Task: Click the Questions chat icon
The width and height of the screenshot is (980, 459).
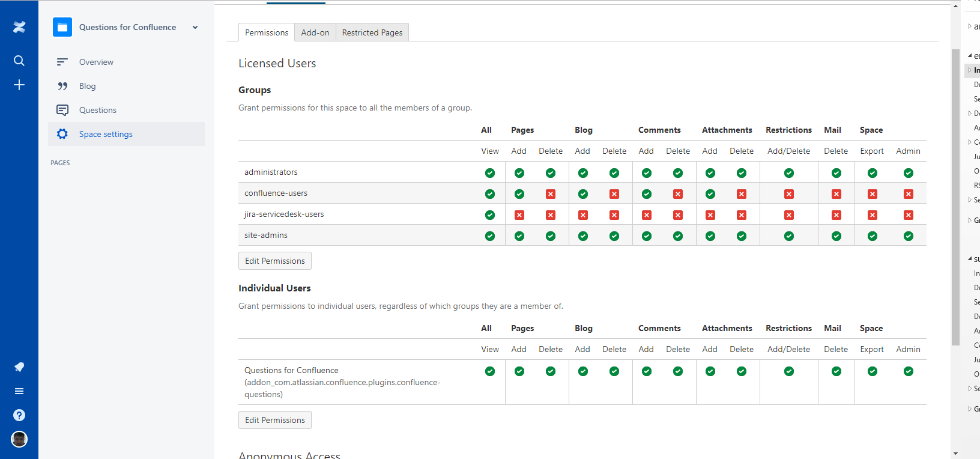Action: coord(62,110)
